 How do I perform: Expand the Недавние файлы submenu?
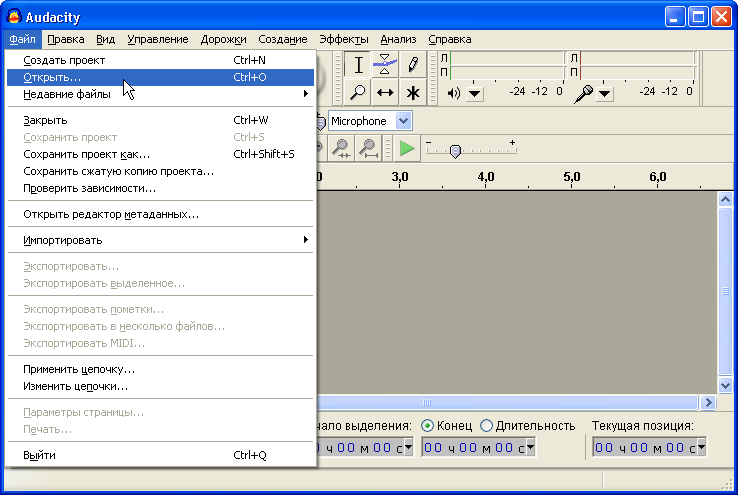coord(160,94)
